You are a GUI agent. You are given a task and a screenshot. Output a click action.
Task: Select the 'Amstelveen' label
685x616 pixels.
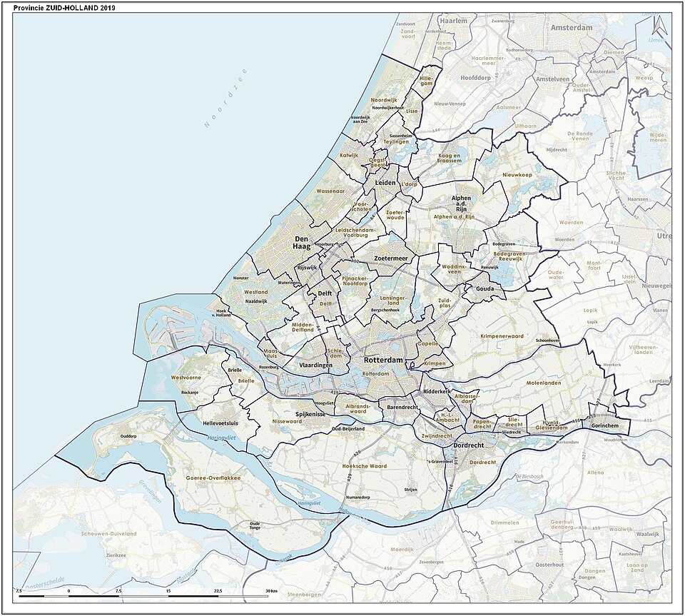552,79
